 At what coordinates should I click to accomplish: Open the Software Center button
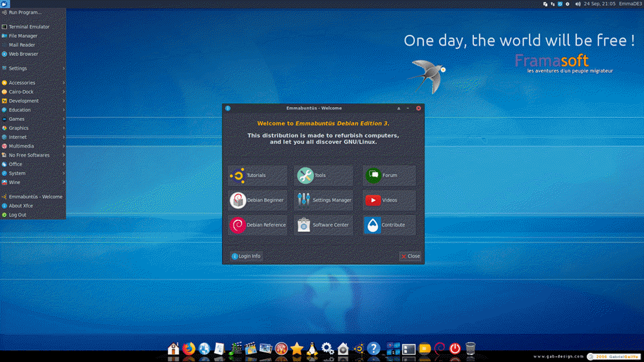tap(324, 225)
